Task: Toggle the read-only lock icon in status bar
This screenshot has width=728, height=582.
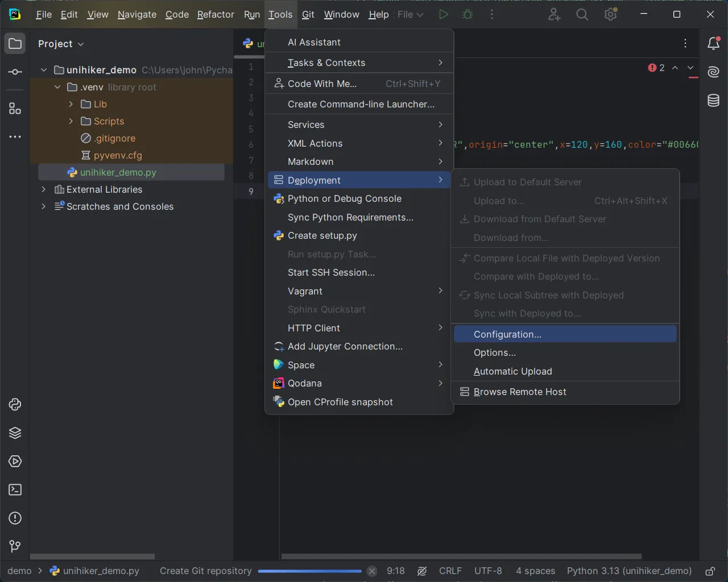Action: (710, 571)
